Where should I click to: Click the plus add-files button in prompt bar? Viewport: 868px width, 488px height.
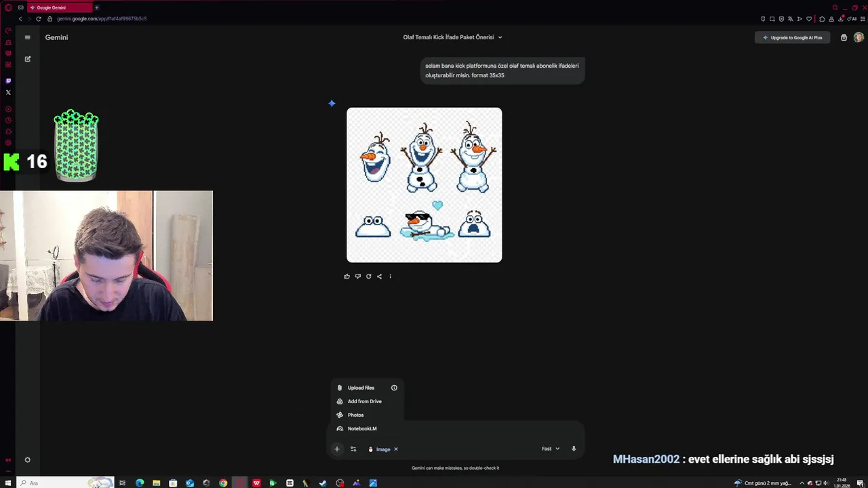pyautogui.click(x=336, y=449)
